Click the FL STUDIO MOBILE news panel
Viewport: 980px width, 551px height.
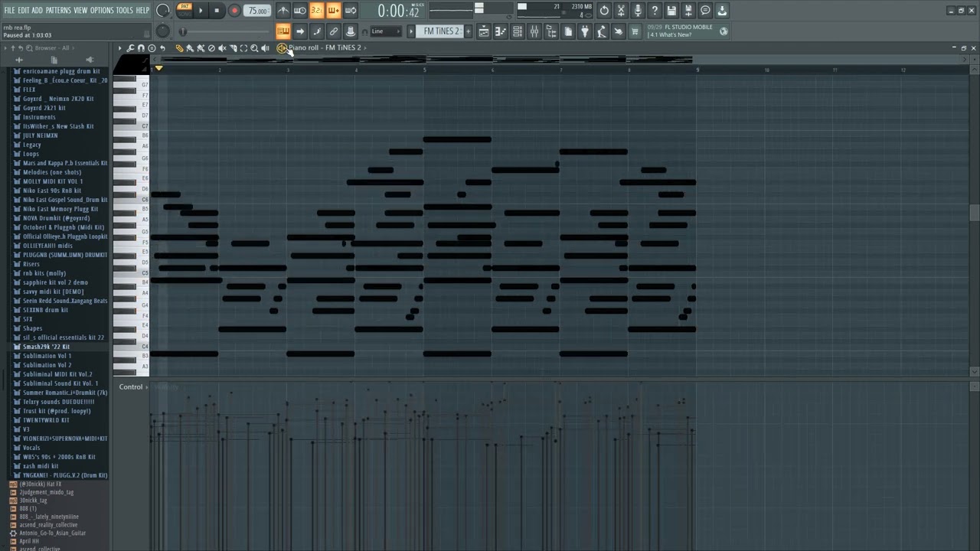[681, 31]
